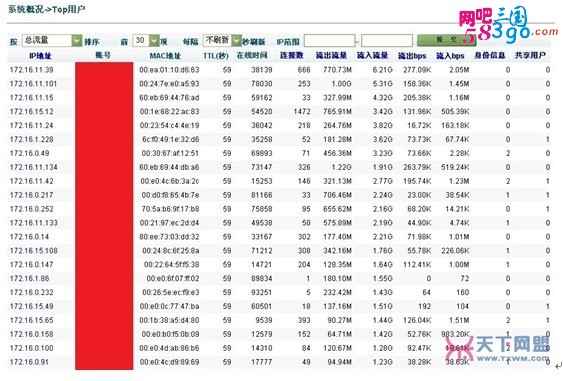The image size is (563, 381).
Task: Sort by the 连接数 column header
Action: pos(292,56)
